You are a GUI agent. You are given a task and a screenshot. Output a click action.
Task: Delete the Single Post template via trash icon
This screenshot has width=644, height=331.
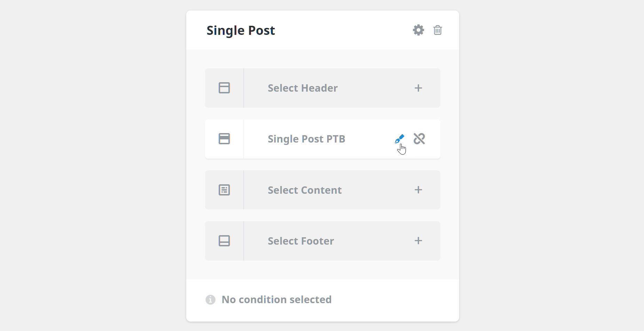pos(438,30)
